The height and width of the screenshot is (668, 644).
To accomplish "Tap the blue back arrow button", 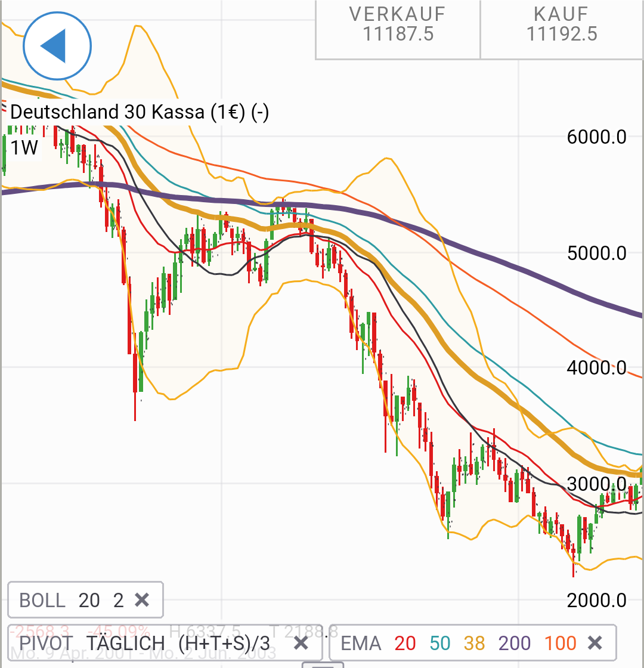I will point(57,46).
